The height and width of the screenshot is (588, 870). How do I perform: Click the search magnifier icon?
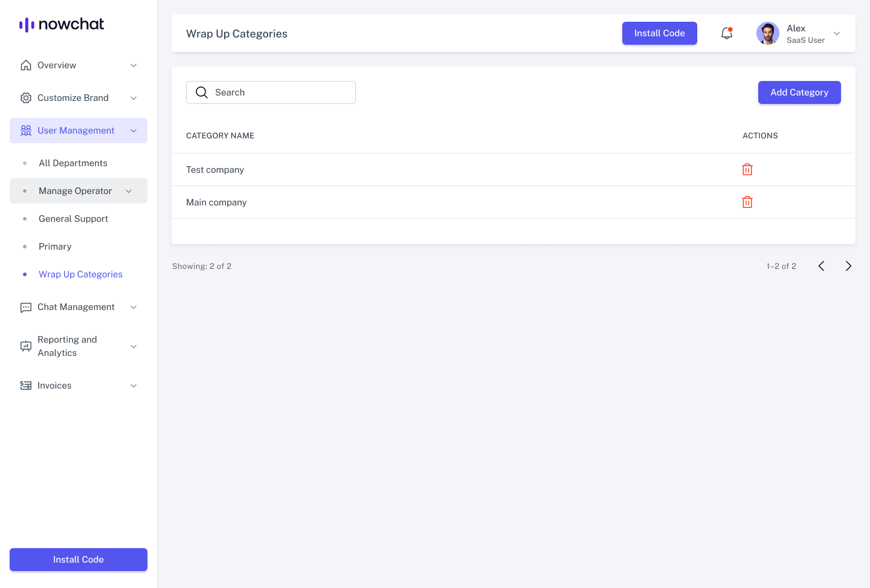tap(202, 92)
